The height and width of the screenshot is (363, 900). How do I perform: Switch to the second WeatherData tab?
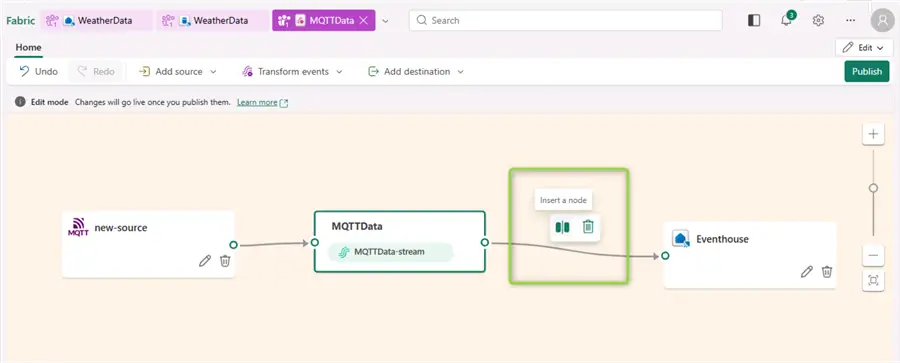pyautogui.click(x=212, y=21)
